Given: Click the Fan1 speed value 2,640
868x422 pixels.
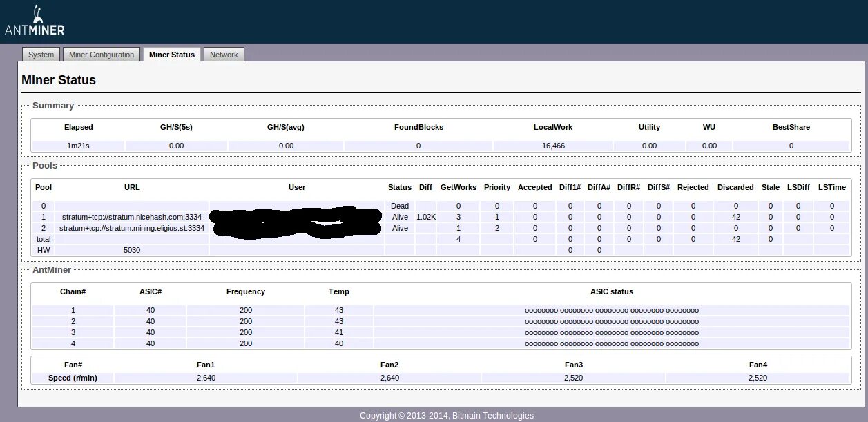Looking at the screenshot, I should pyautogui.click(x=206, y=378).
